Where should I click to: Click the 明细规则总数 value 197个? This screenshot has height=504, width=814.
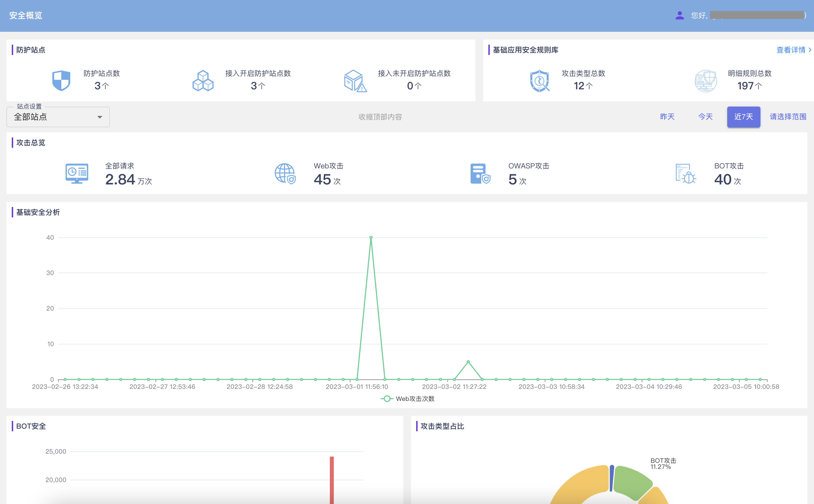click(x=749, y=86)
